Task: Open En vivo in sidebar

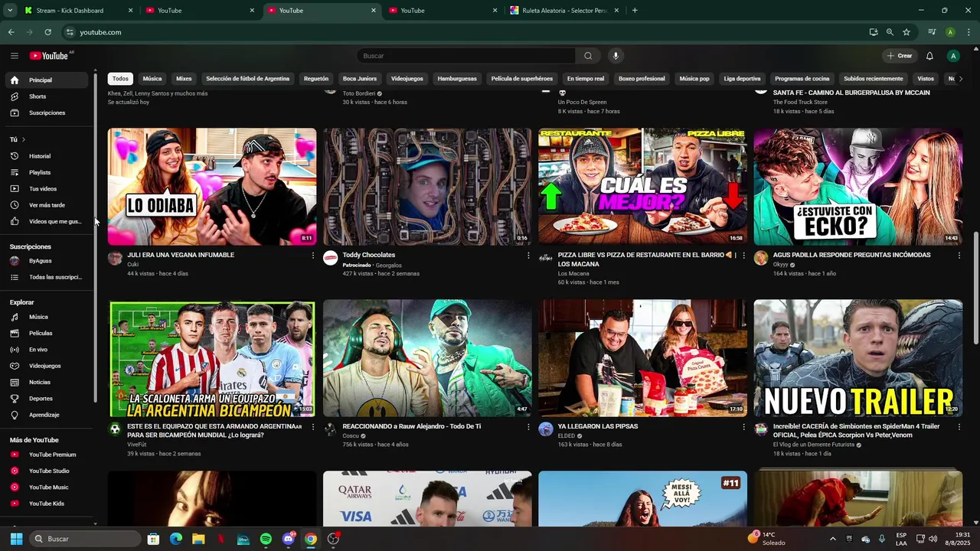Action: [x=47, y=350]
